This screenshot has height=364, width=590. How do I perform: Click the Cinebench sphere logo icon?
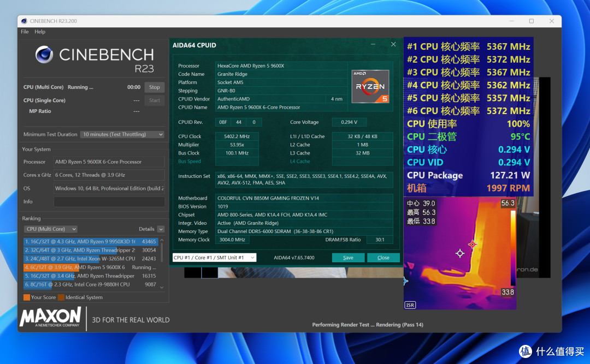44,55
